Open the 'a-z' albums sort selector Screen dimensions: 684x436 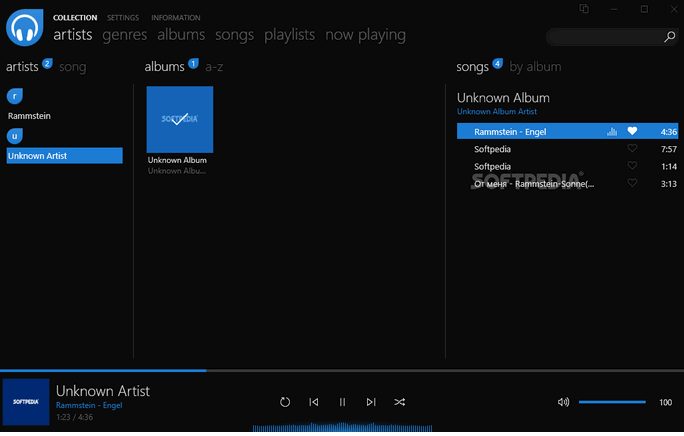tap(214, 67)
